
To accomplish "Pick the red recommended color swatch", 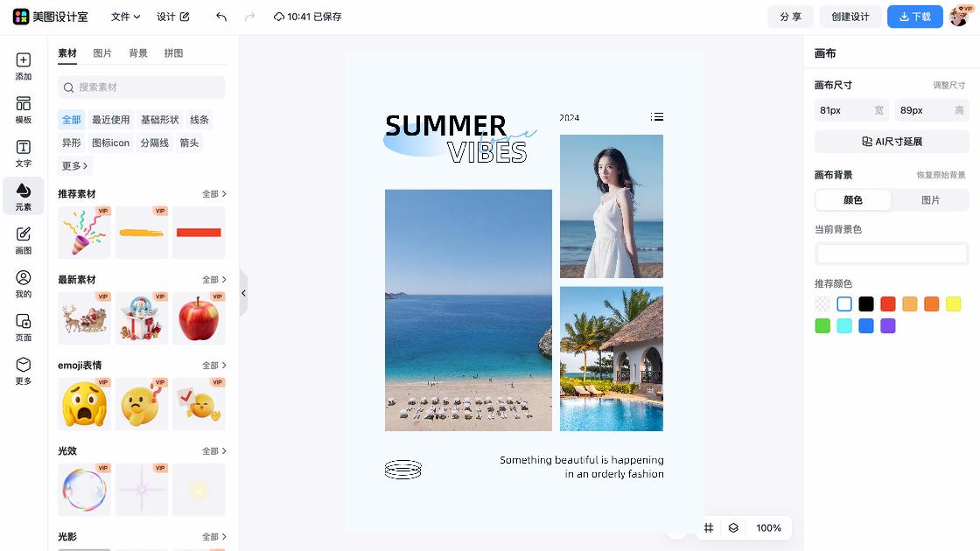I will pyautogui.click(x=887, y=304).
